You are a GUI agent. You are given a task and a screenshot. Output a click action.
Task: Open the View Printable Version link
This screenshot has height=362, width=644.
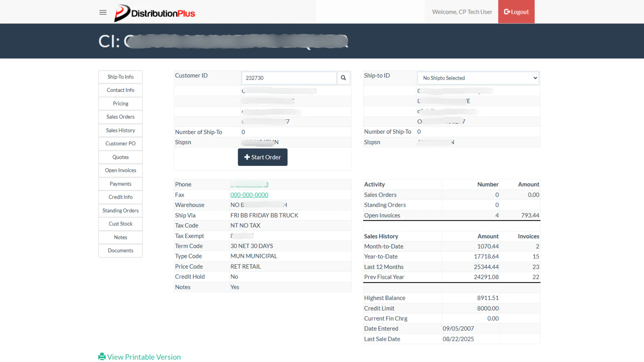[x=144, y=357]
